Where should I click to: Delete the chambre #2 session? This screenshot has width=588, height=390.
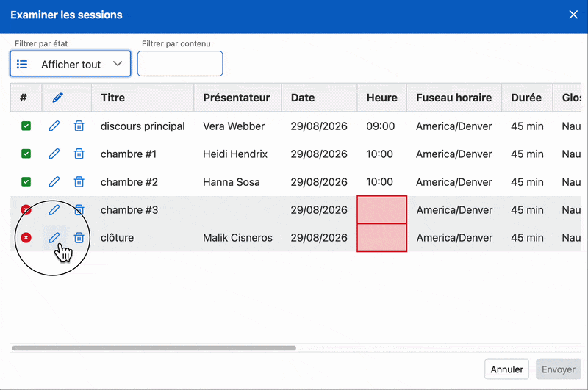click(79, 181)
